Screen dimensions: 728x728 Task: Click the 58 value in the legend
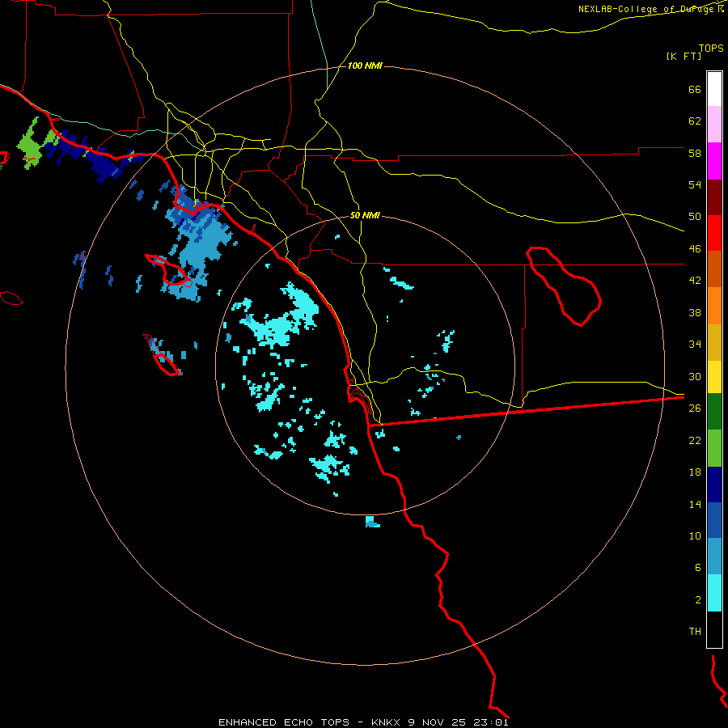click(695, 153)
